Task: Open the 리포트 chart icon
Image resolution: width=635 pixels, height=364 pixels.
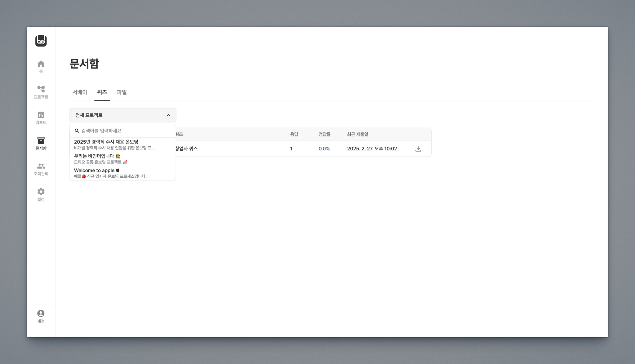Action: pos(41,115)
